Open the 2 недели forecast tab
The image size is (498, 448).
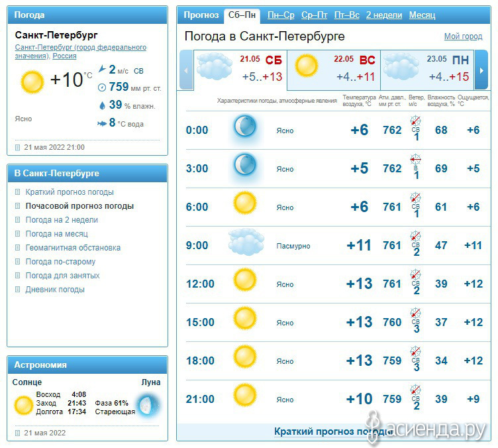click(x=384, y=15)
